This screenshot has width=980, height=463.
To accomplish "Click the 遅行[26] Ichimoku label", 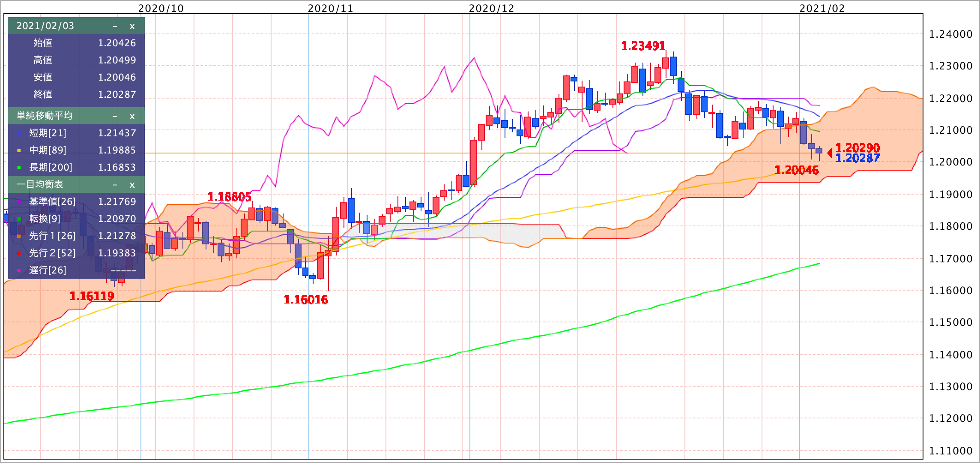I will coord(48,270).
